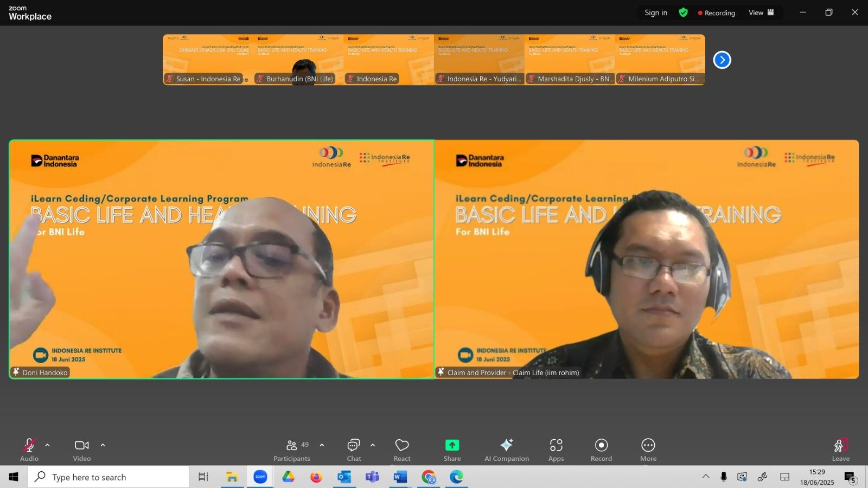Select Susan - Indonesia Re thumbnail
The height and width of the screenshot is (488, 868).
click(208, 60)
